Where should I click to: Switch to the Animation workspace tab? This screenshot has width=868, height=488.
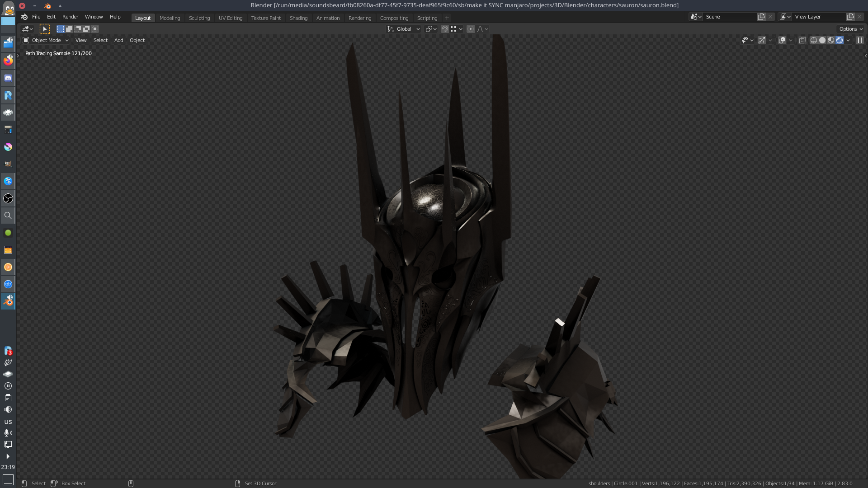click(328, 18)
